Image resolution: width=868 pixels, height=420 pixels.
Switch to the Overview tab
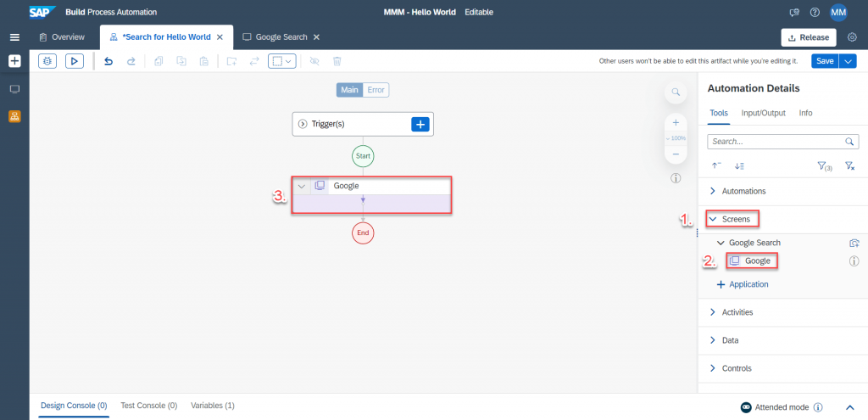click(61, 37)
